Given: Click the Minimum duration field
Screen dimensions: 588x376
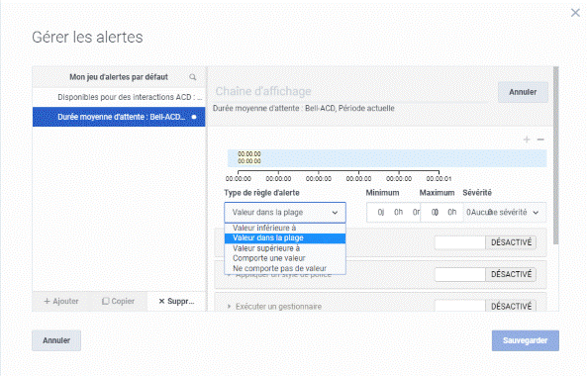Looking at the screenshot, I should tap(393, 213).
